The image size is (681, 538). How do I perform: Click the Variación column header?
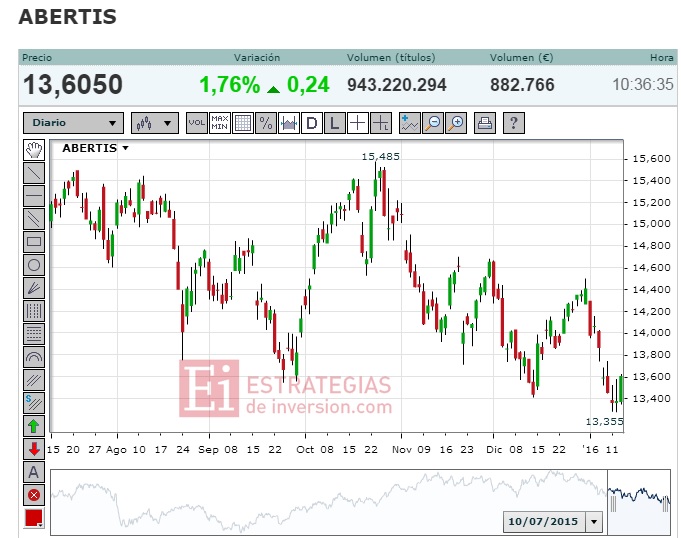click(257, 57)
